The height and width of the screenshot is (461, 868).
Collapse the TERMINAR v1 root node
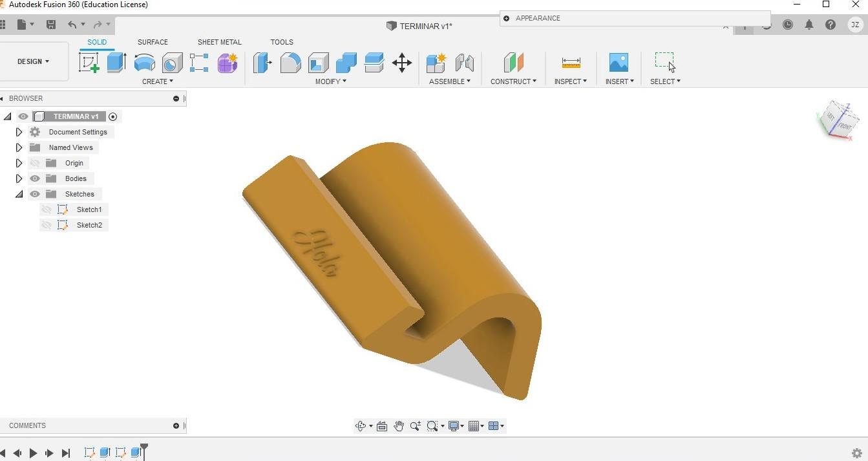click(x=8, y=116)
